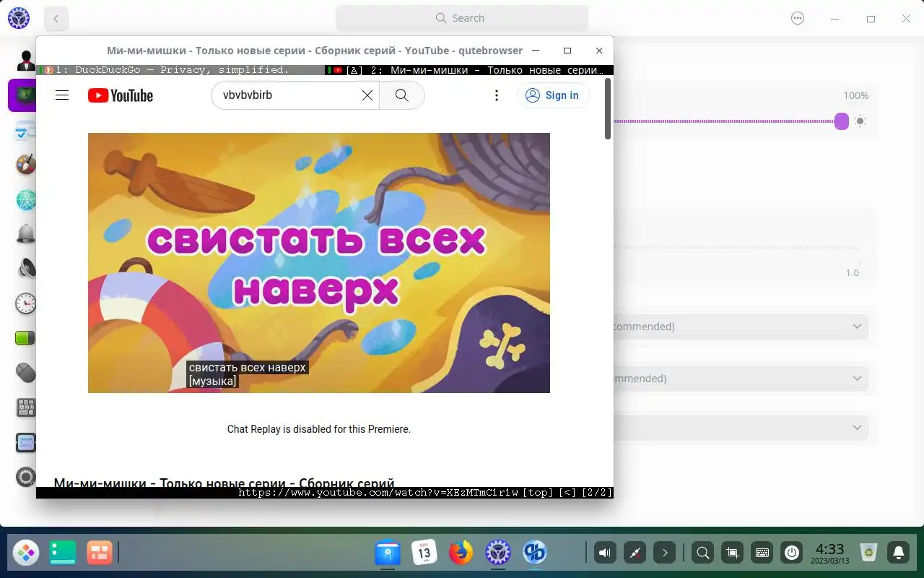
Task: Open the notification bell in the dock
Action: click(899, 553)
